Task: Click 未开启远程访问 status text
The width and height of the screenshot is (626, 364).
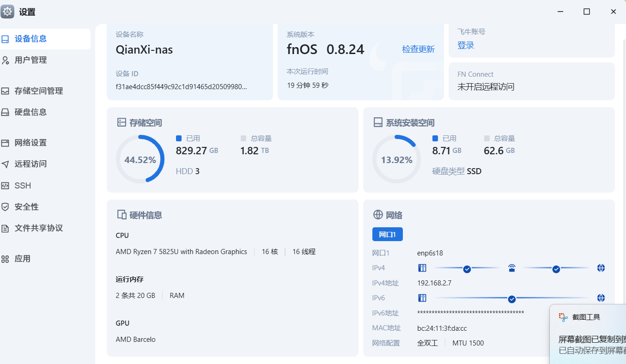Action: pos(486,87)
